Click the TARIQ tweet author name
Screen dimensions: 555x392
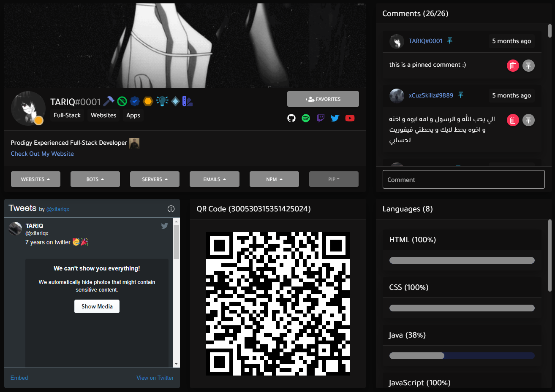34,226
